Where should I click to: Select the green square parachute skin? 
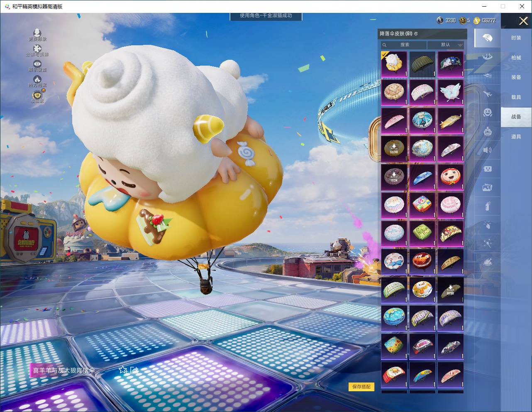pyautogui.click(x=422, y=233)
